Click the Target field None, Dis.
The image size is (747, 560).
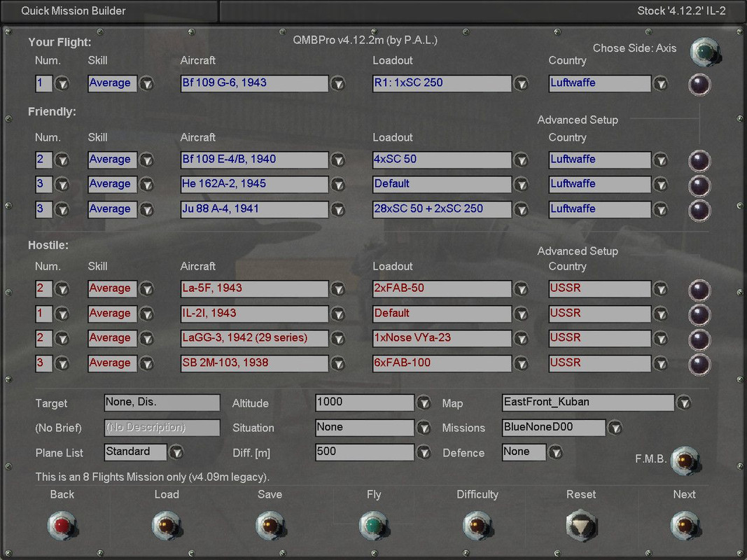162,402
